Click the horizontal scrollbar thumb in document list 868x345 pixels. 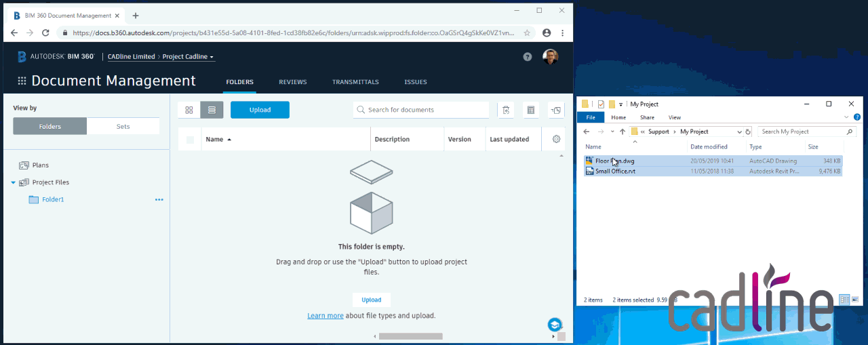(x=410, y=336)
